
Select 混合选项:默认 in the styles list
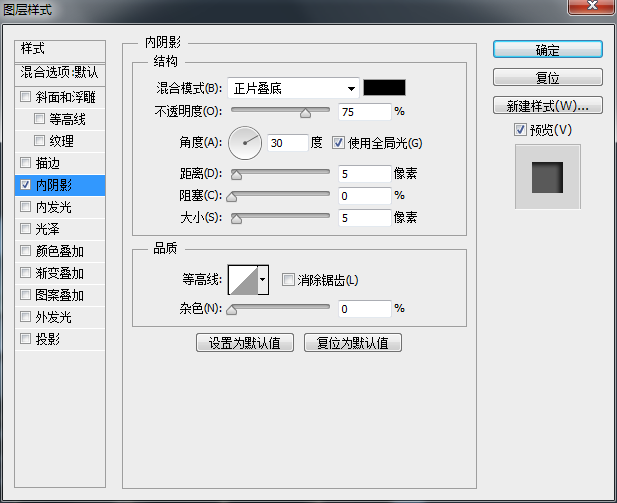point(60,74)
